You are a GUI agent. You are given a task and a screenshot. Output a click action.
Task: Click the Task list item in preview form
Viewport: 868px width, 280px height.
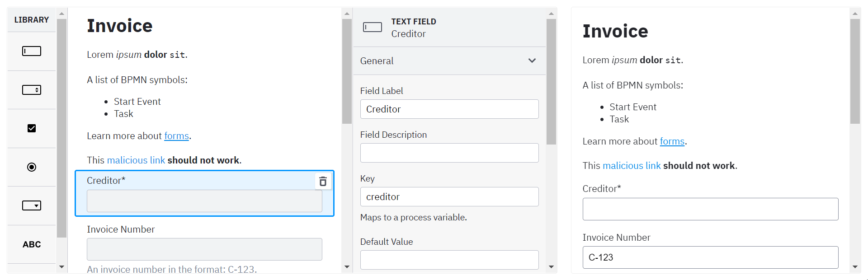619,119
